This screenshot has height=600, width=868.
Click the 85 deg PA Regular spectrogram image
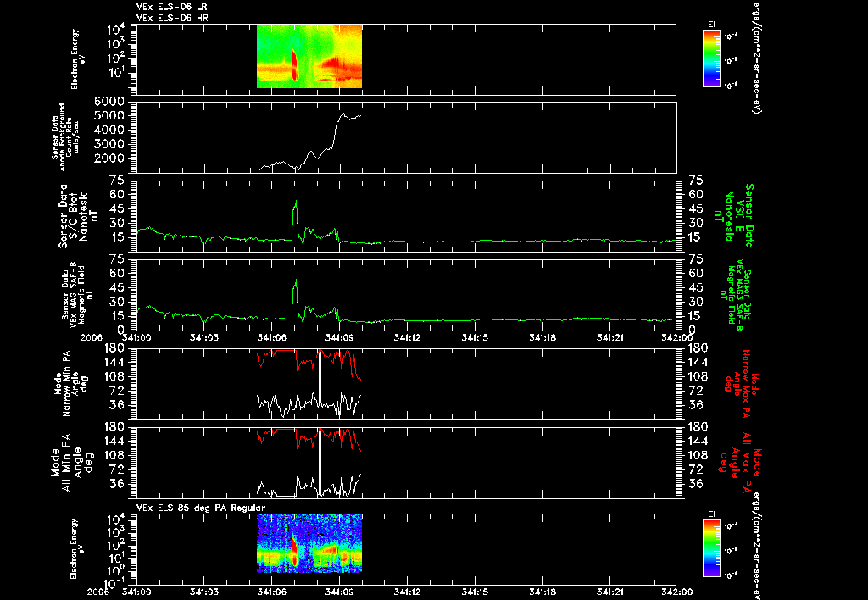[309, 543]
